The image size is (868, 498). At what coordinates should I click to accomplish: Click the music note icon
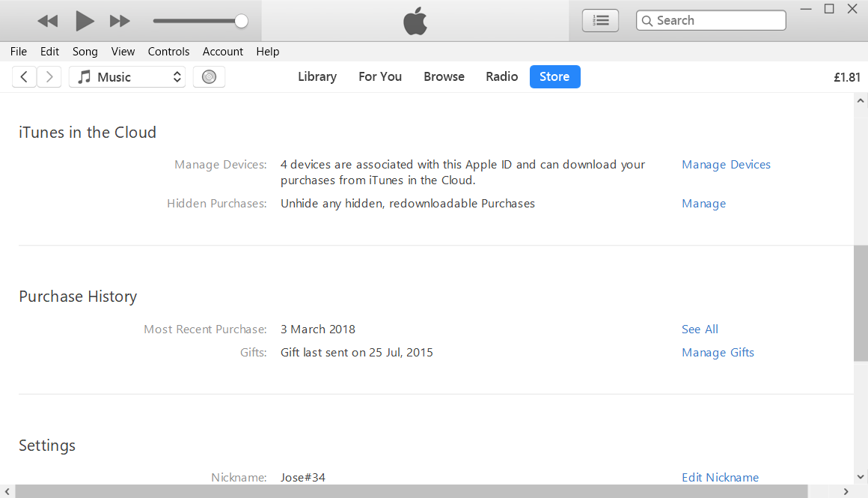coord(84,76)
